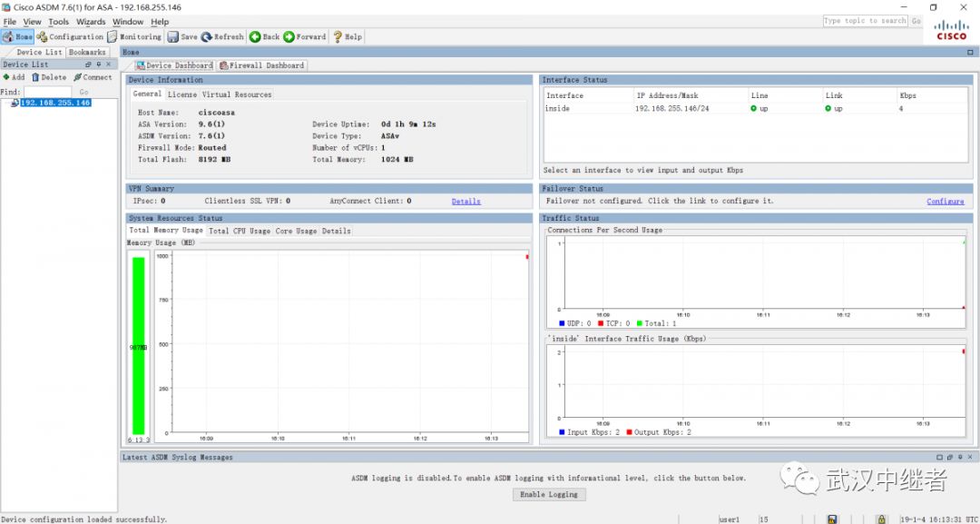Viewport: 980px width, 524px height.
Task: Switch to the Device Dashboard tab
Action: click(174, 65)
